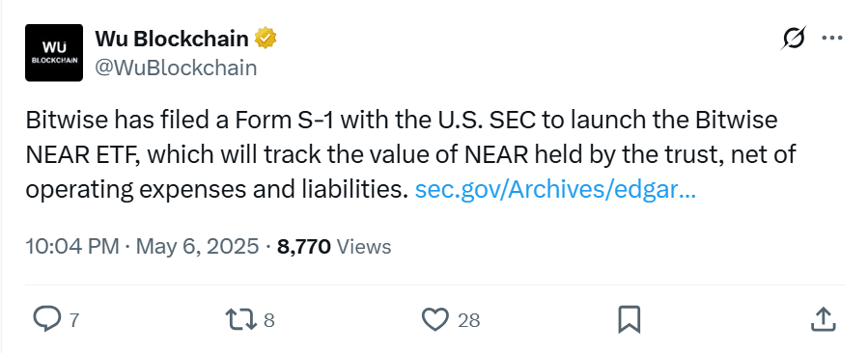Image resolution: width=868 pixels, height=353 pixels.
Task: Click the share upload-arrow icon
Action: [x=823, y=319]
